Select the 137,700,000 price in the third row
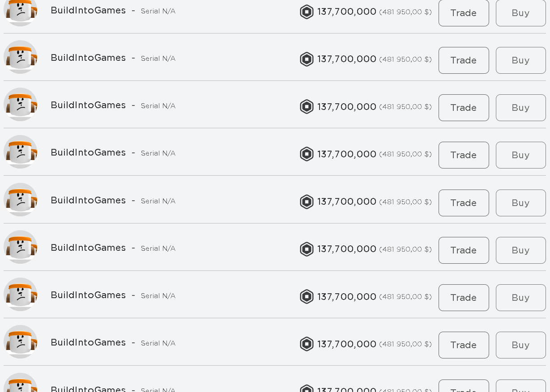The height and width of the screenshot is (392, 550). point(347,107)
